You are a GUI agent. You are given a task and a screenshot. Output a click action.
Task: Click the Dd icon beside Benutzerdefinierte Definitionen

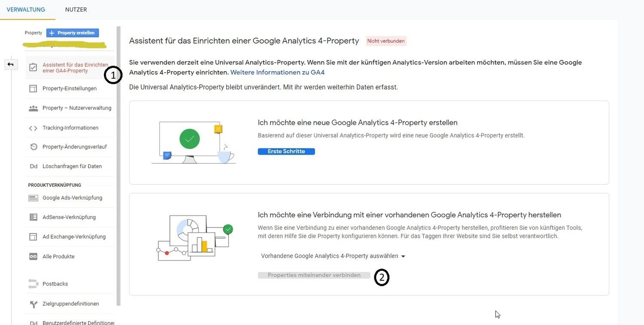click(x=33, y=323)
